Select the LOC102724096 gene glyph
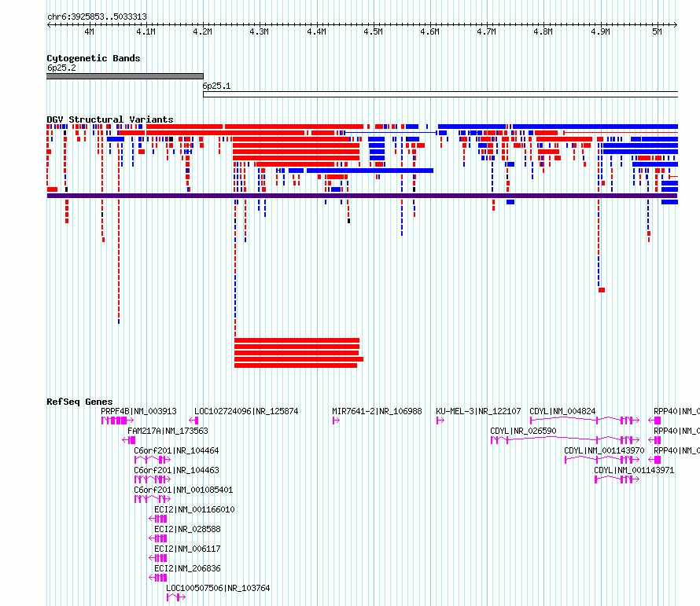This screenshot has width=700, height=606. click(193, 421)
